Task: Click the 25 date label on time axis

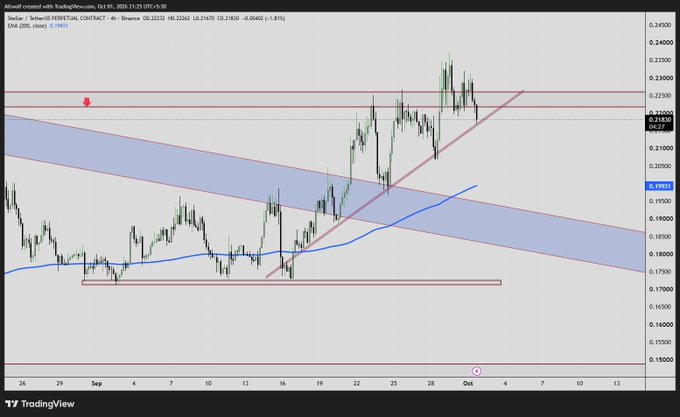Action: point(394,383)
